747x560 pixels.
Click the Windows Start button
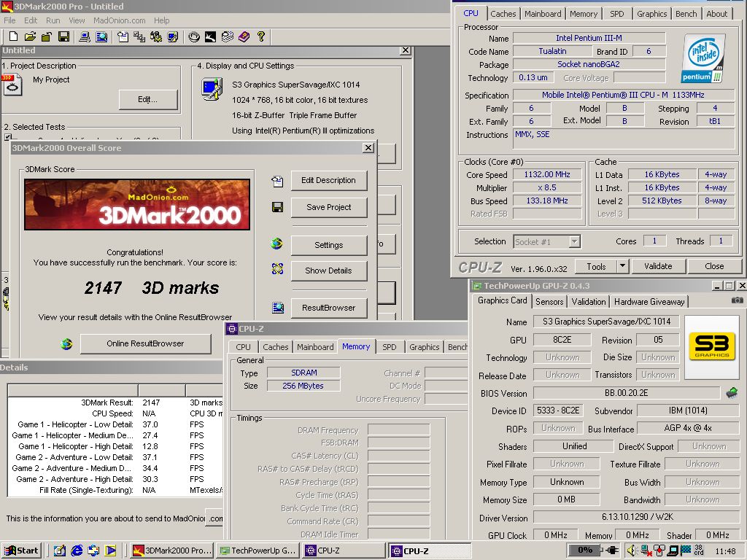pyautogui.click(x=21, y=551)
